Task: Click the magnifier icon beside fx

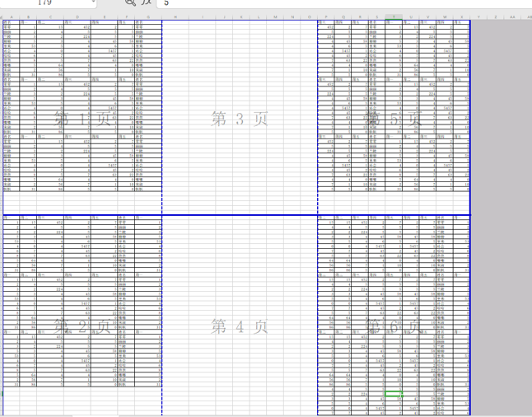Action: pyautogui.click(x=131, y=2)
